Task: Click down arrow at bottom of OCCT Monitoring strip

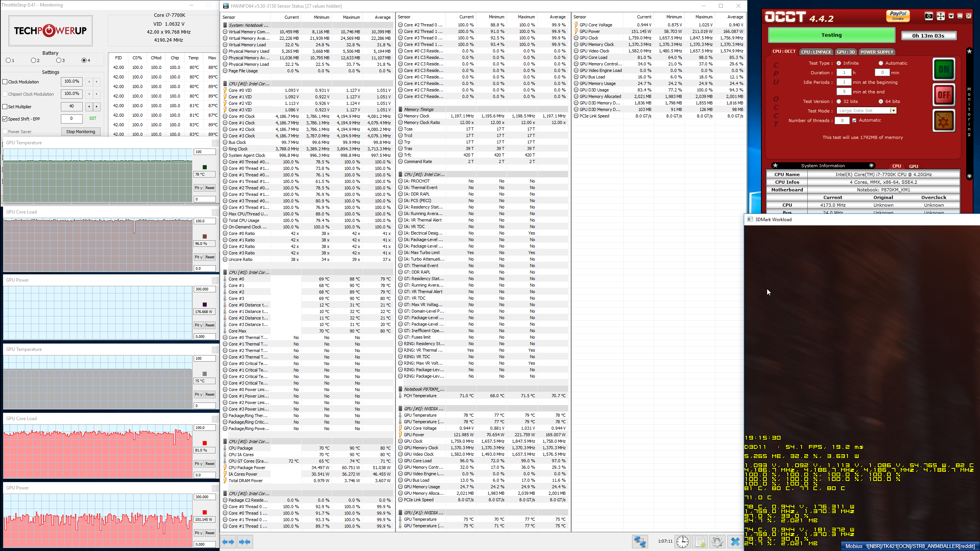Action: coord(969,176)
